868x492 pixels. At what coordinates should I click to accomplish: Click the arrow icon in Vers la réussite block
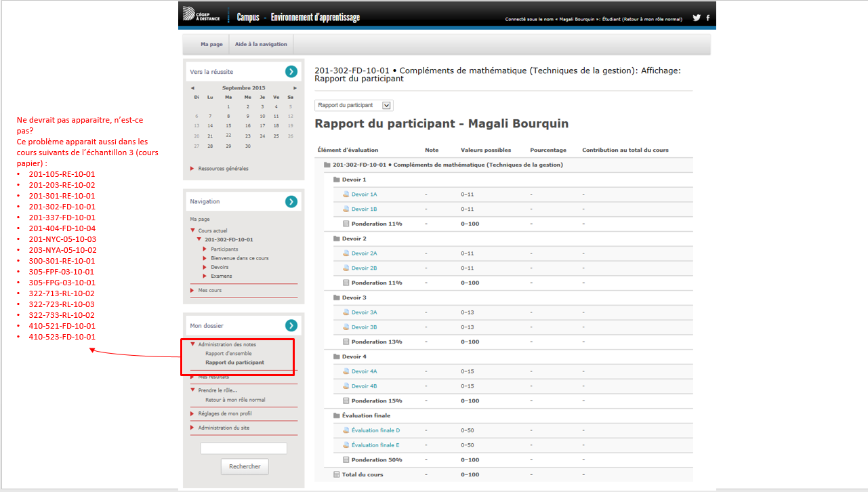pos(291,72)
